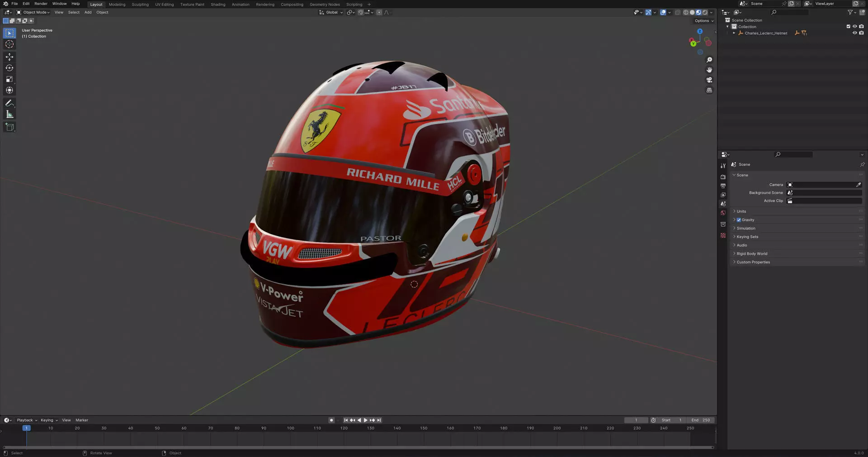Expand Charles_Leclerc_Helmet in outliner

pos(734,33)
